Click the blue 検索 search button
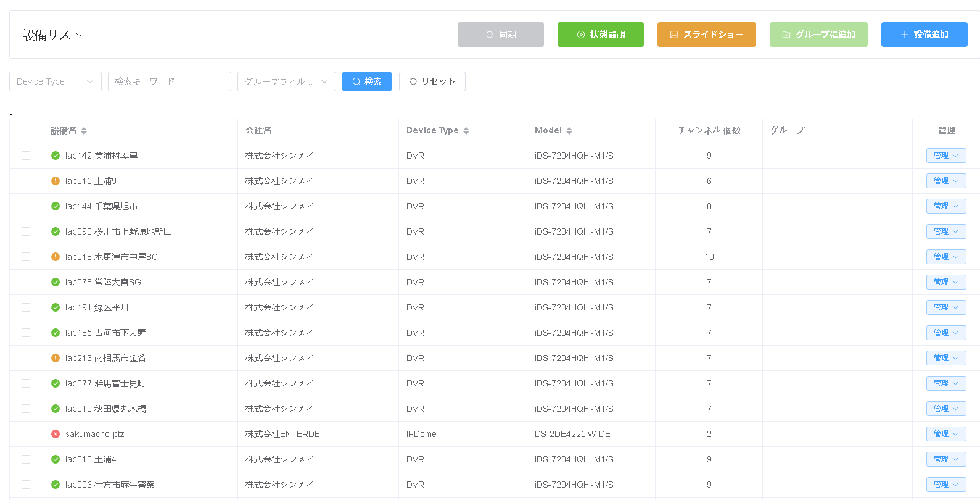The image size is (980, 500). tap(367, 81)
